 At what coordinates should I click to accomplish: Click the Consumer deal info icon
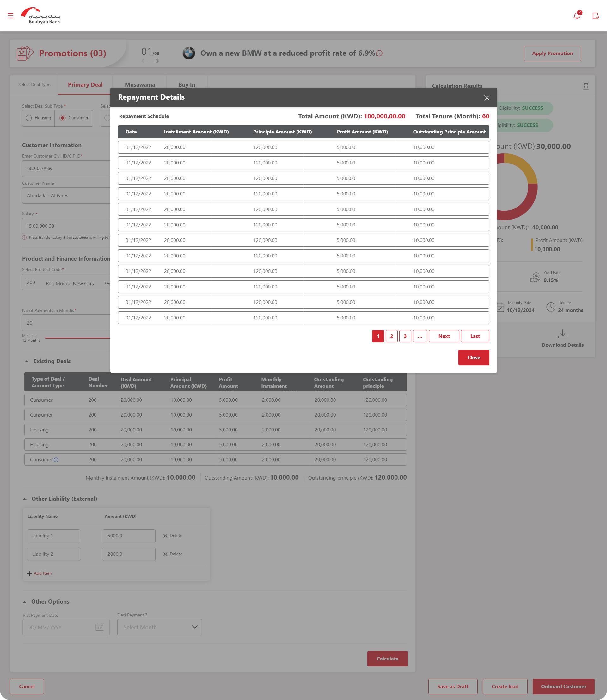pyautogui.click(x=56, y=460)
